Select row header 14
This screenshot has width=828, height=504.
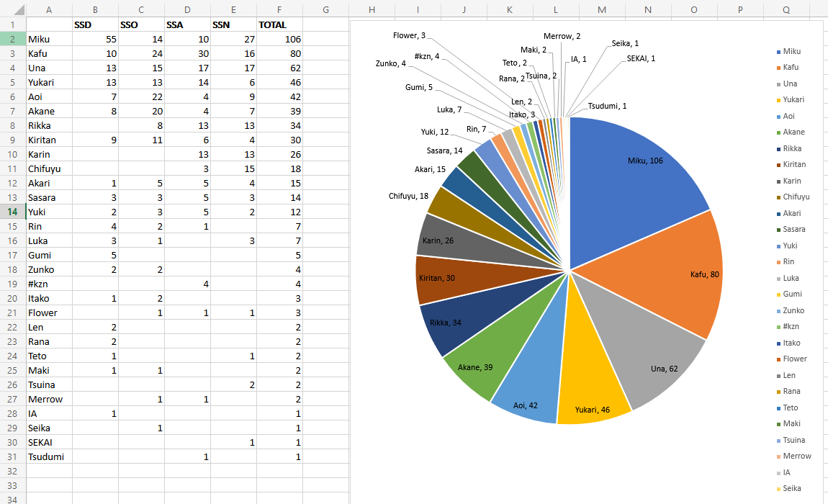(12, 212)
